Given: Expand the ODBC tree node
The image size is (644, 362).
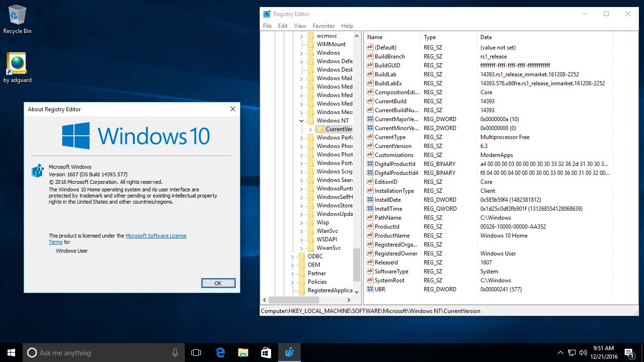Looking at the screenshot, I should pos(293,256).
